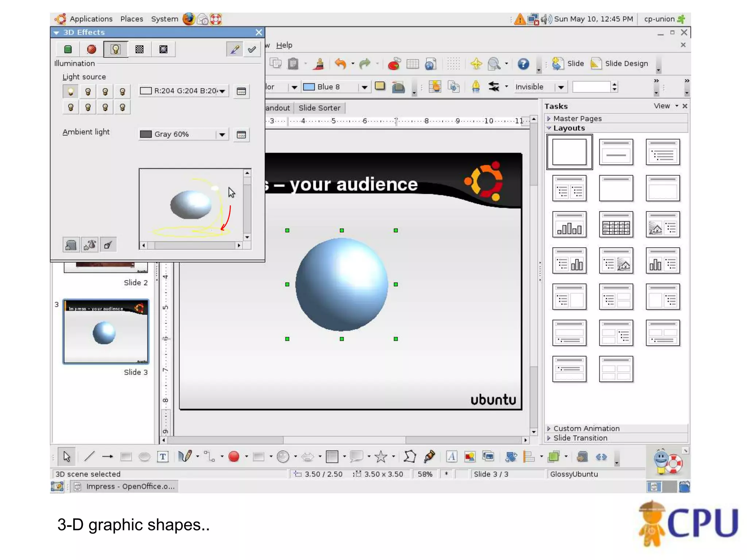Switch to the Slide Sorter tab

pos(319,108)
